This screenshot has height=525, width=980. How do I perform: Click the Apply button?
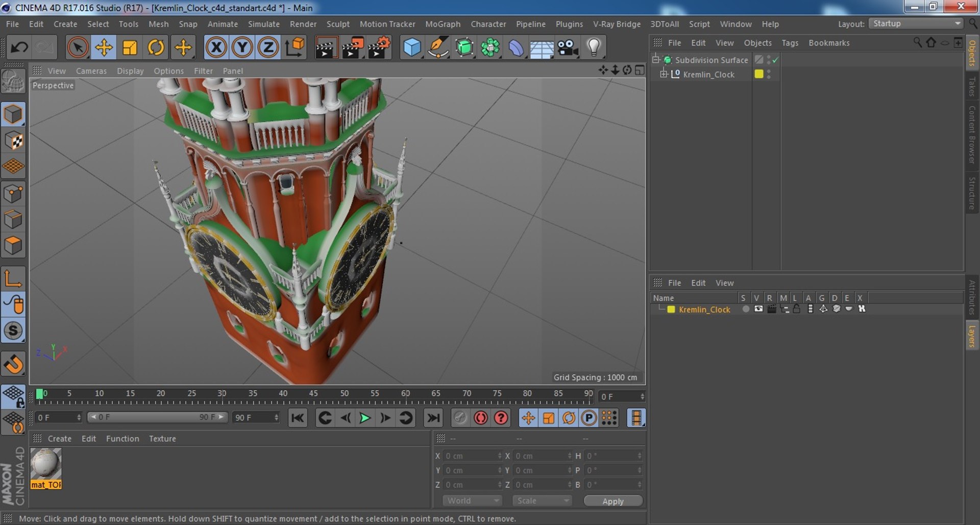pos(613,501)
